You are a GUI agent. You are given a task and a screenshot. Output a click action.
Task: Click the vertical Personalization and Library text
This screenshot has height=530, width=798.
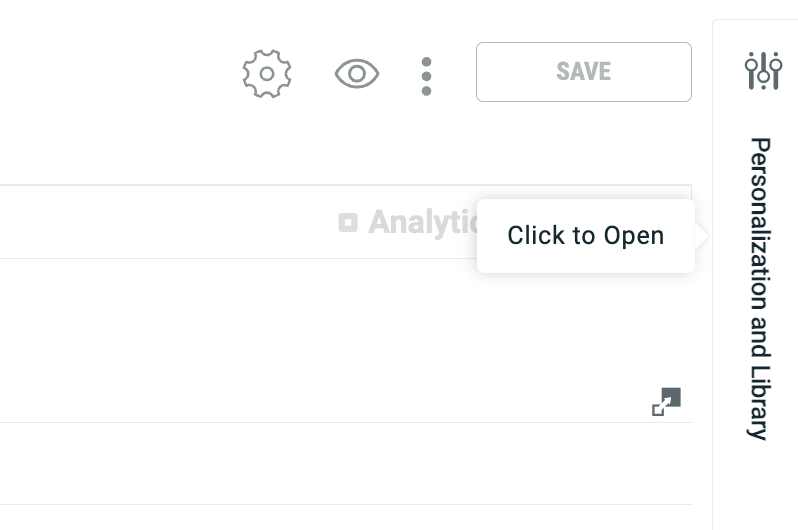point(760,288)
